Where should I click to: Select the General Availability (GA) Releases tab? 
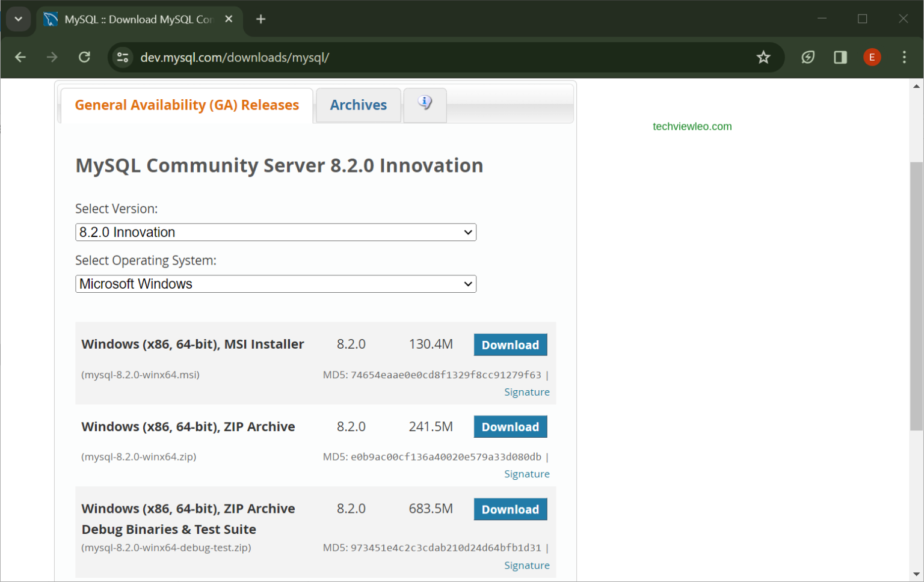point(186,105)
